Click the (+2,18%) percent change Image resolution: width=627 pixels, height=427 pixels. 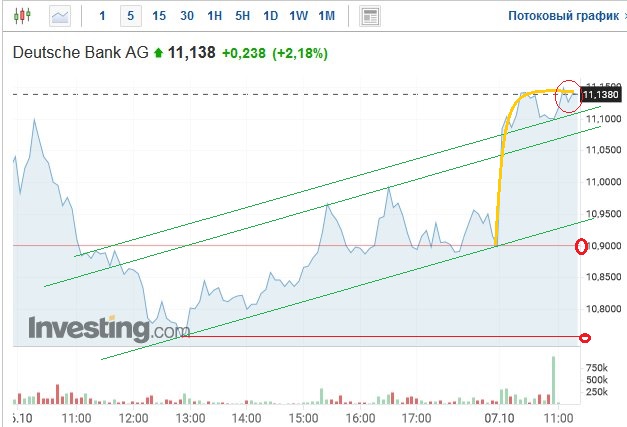300,53
